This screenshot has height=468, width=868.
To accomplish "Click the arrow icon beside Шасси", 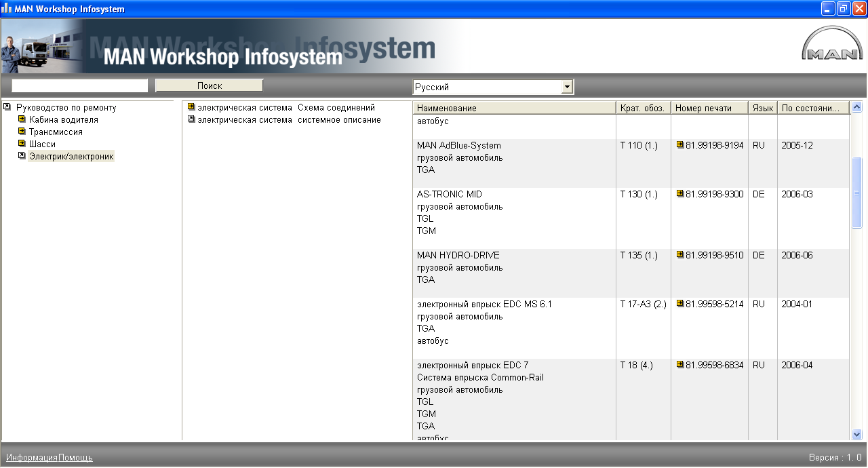I will tap(22, 144).
